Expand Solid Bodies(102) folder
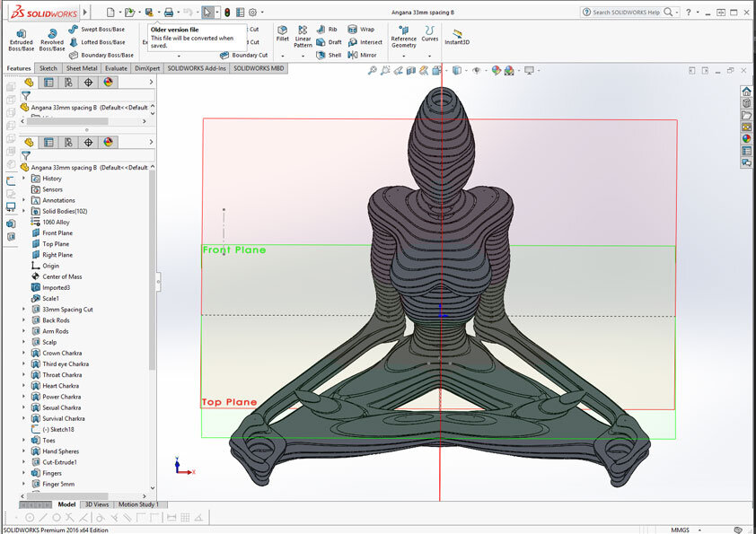The width and height of the screenshot is (756, 534). pyautogui.click(x=23, y=211)
